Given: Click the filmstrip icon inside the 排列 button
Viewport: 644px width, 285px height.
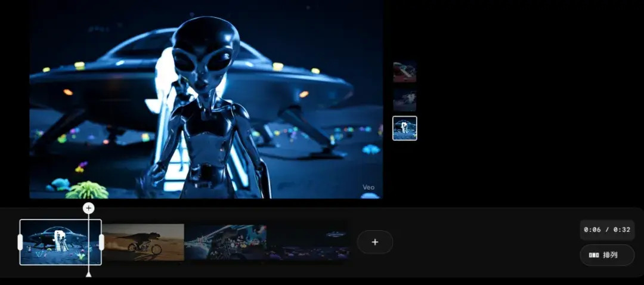Looking at the screenshot, I should click(x=594, y=255).
